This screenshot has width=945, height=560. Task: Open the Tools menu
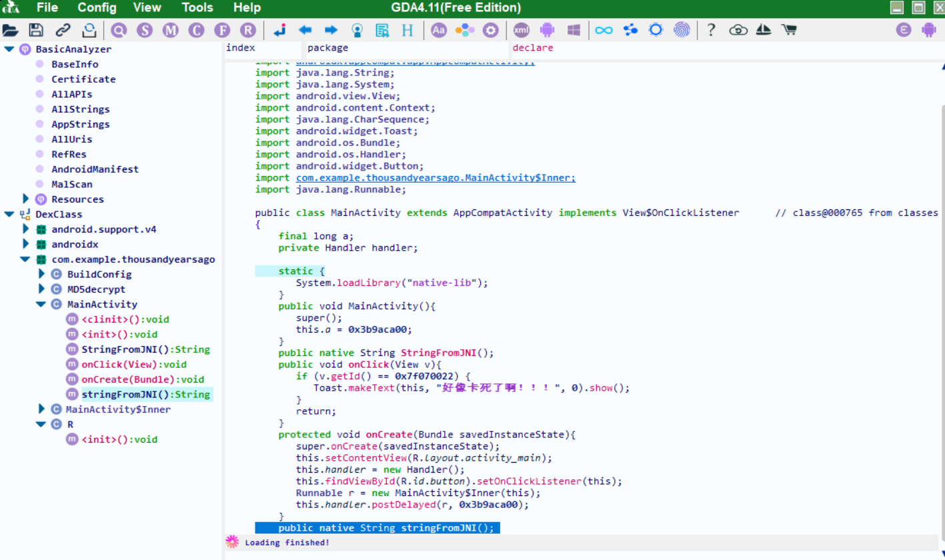point(197,8)
